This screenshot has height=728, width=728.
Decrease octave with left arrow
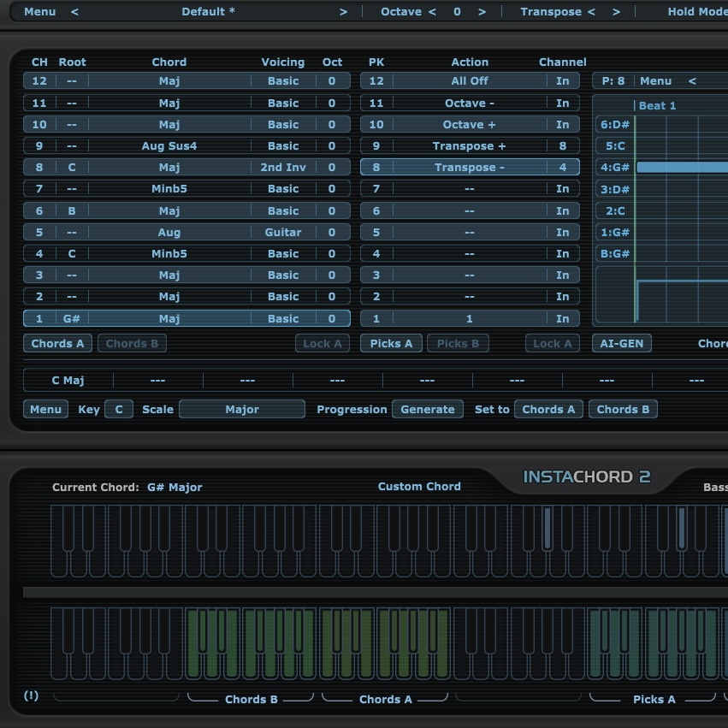[432, 12]
